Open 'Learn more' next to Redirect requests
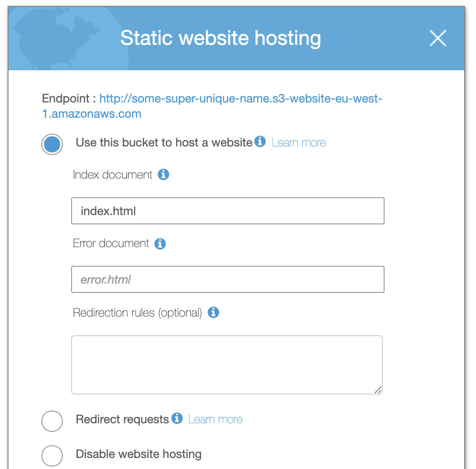Image resolution: width=476 pixels, height=469 pixels. click(x=215, y=420)
